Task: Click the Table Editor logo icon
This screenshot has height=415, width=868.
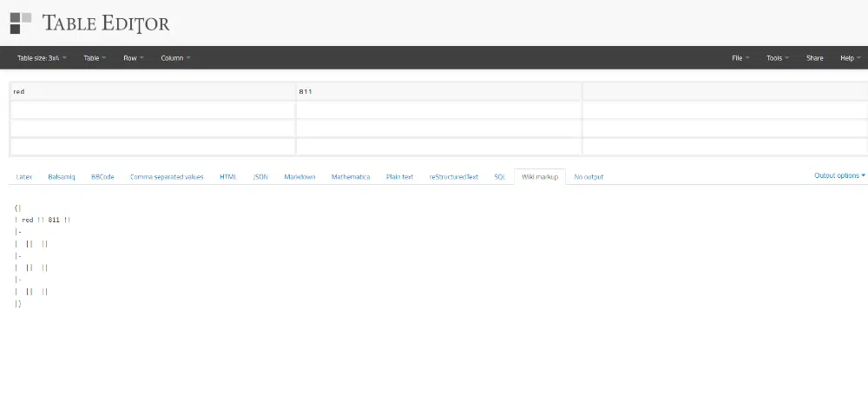Action: pos(21,23)
